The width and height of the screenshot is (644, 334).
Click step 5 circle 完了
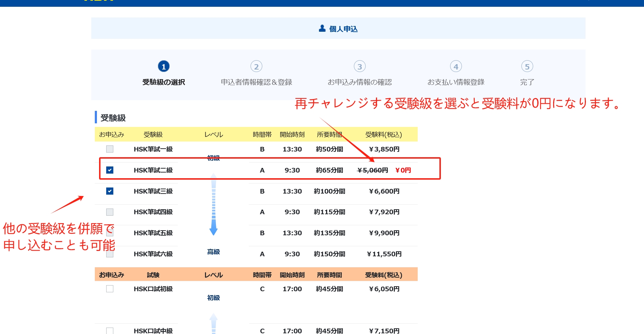(x=527, y=66)
